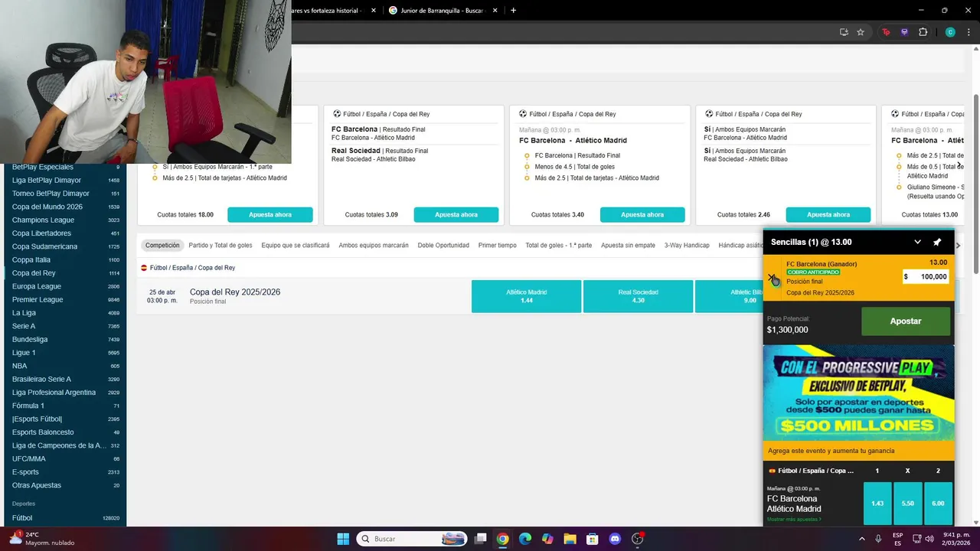Screen dimensions: 980x551
Task: Open Copilot from the taskbar
Action: click(x=547, y=539)
